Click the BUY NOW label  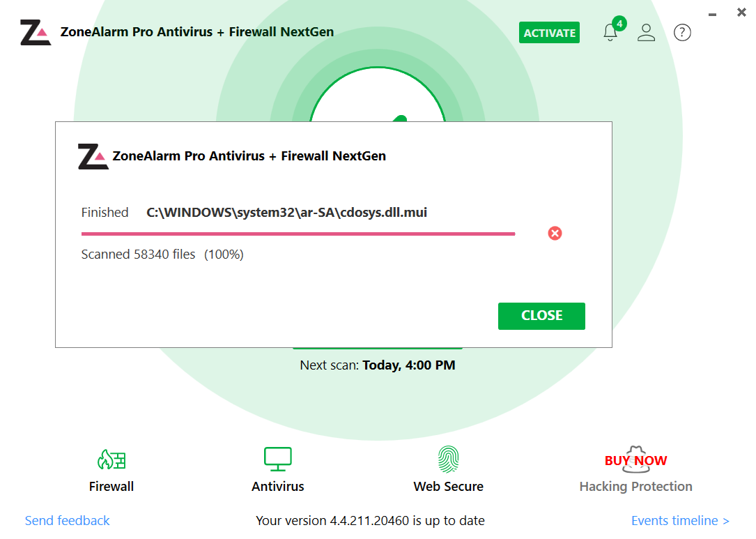click(x=635, y=460)
